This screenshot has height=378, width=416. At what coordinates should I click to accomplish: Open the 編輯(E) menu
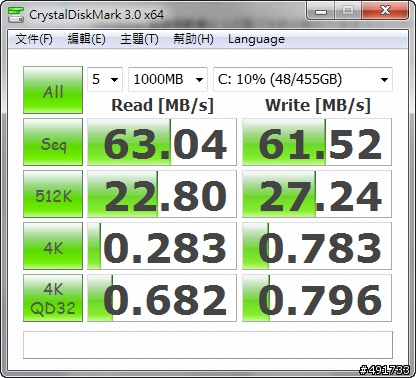[x=86, y=39]
